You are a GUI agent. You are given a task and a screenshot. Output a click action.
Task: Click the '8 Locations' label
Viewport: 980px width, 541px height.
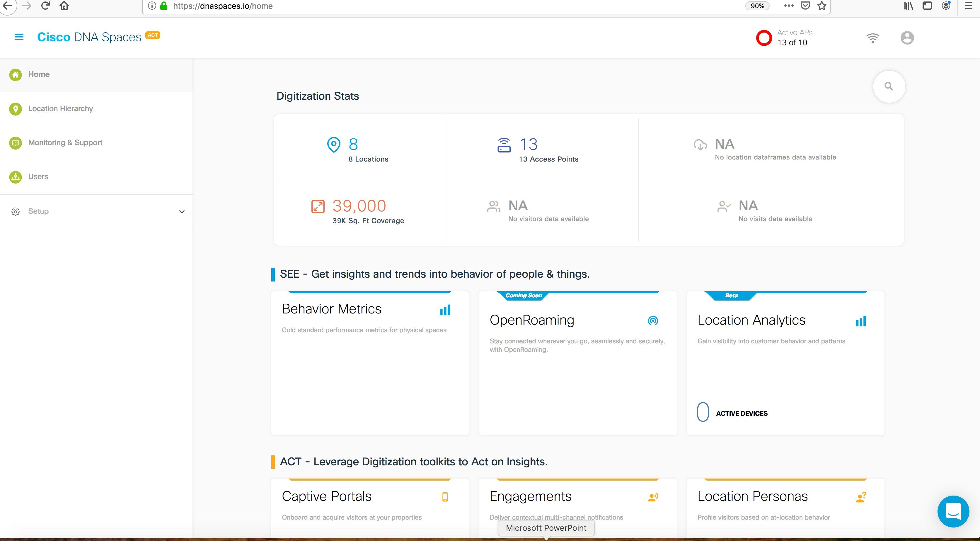(368, 159)
